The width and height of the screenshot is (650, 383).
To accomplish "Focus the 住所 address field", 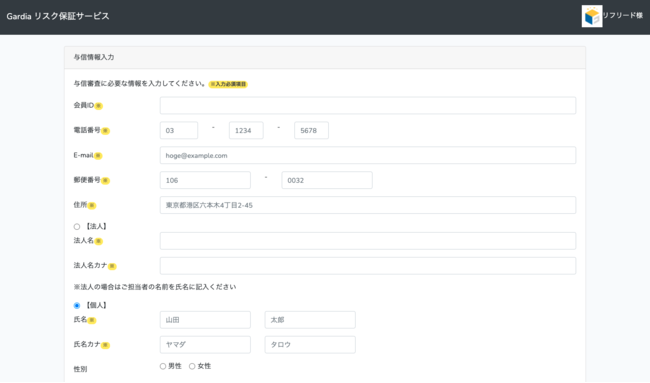I will [x=368, y=205].
